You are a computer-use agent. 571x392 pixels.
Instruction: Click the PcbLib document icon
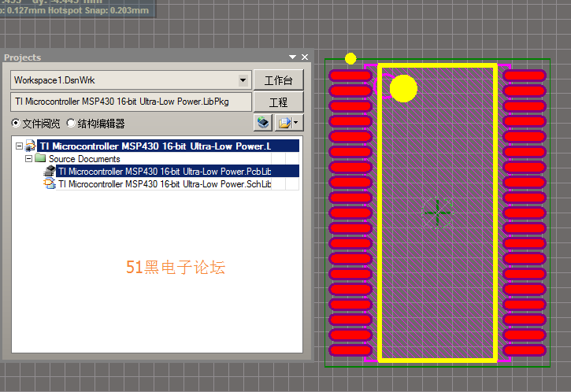(x=49, y=171)
